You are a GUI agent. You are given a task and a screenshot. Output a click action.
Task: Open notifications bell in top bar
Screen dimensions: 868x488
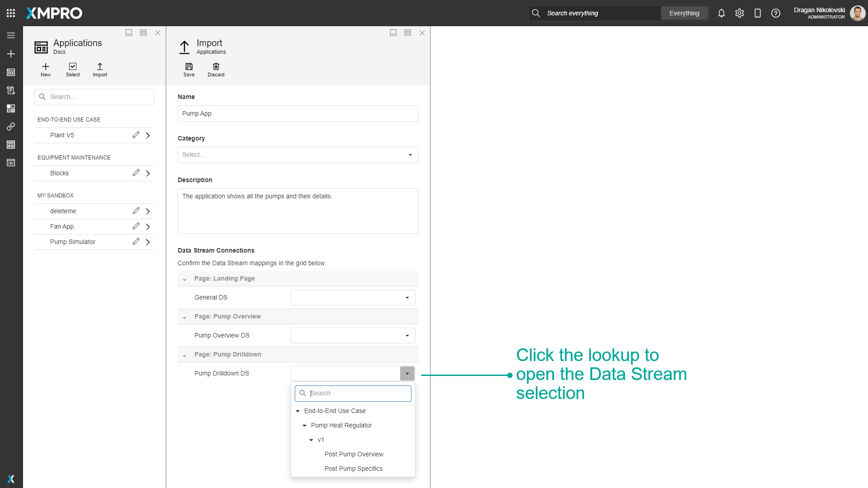point(721,13)
